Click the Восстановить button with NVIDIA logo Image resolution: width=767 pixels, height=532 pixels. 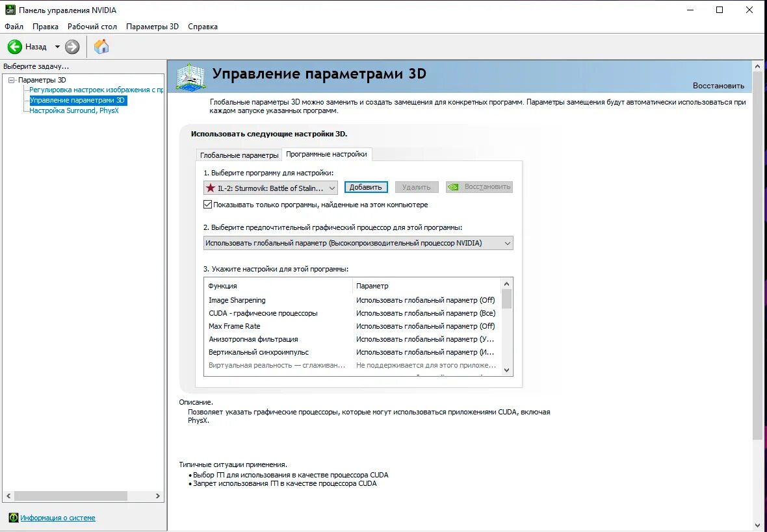pos(480,187)
